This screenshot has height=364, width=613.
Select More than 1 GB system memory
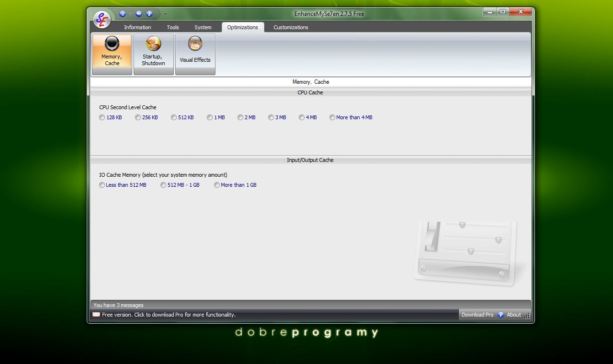pos(235,185)
